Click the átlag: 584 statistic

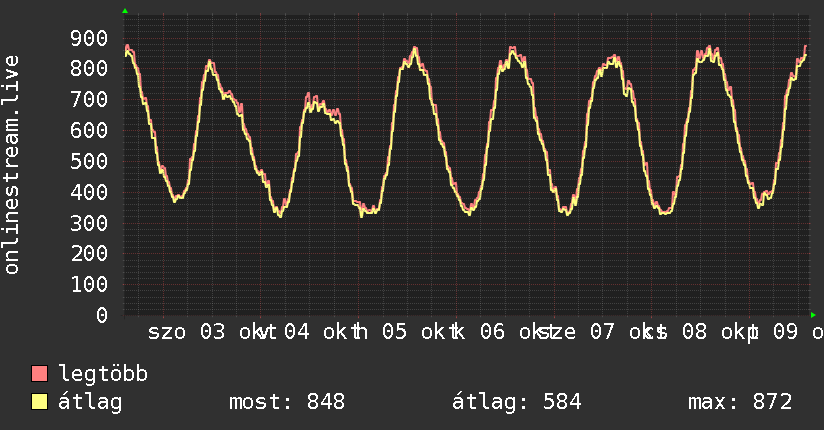click(x=517, y=402)
